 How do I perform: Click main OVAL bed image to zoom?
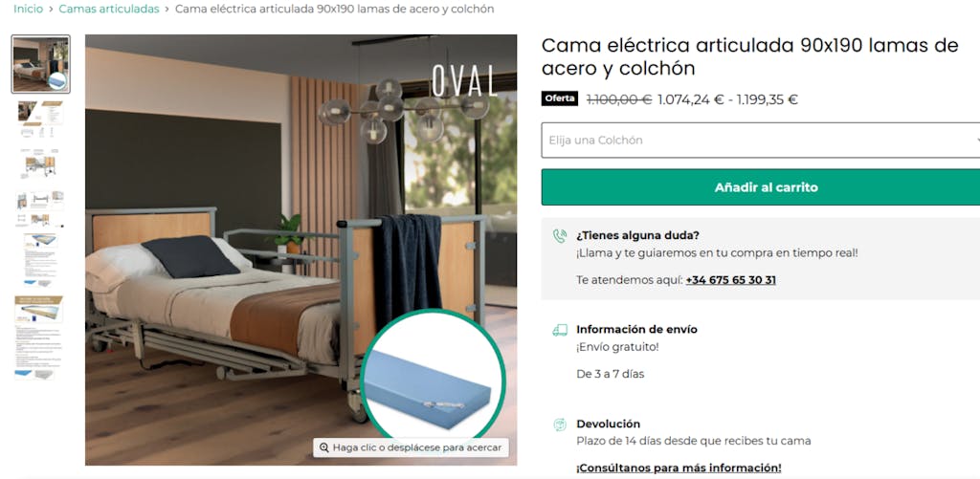[301, 250]
